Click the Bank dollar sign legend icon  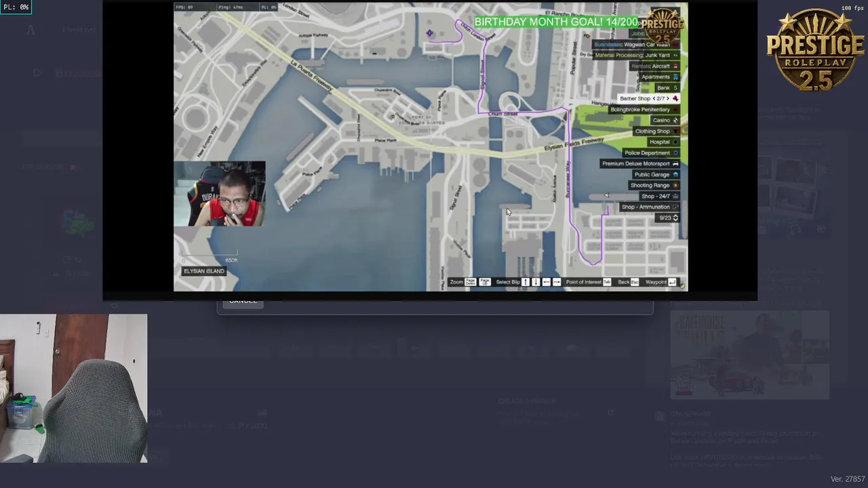[675, 87]
